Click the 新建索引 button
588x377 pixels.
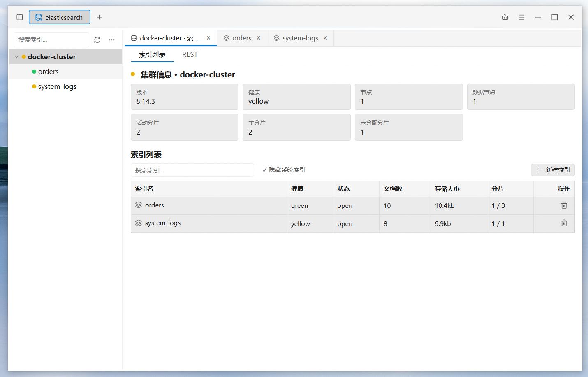tap(553, 170)
